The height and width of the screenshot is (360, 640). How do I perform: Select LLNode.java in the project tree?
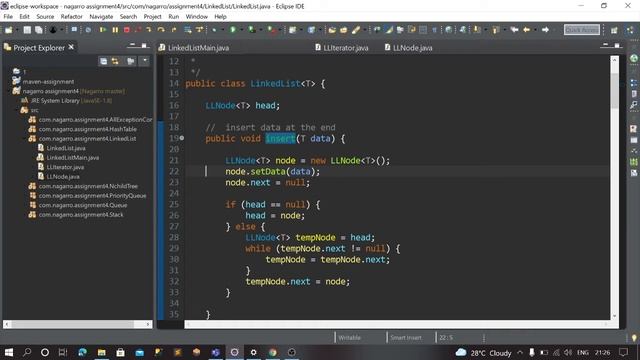[x=63, y=176]
